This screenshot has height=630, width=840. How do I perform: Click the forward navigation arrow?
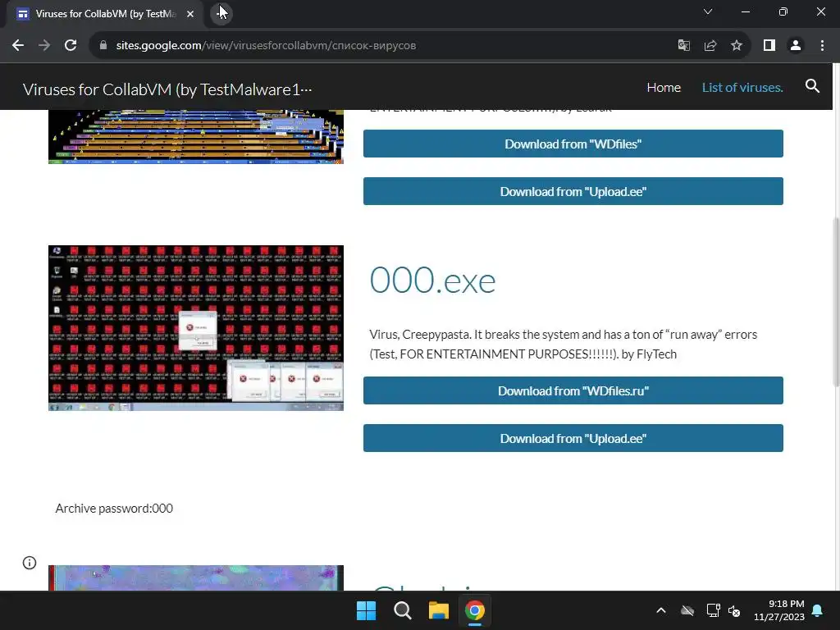[44, 46]
